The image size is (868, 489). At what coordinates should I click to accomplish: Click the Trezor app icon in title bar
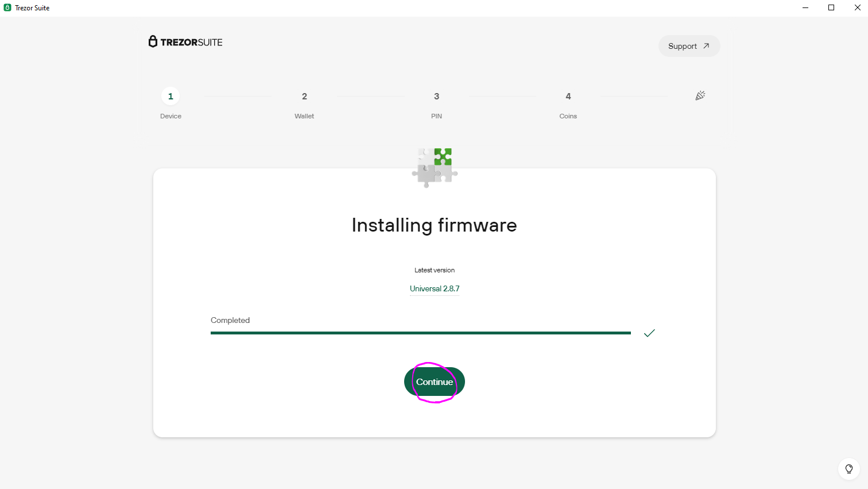pos(7,7)
